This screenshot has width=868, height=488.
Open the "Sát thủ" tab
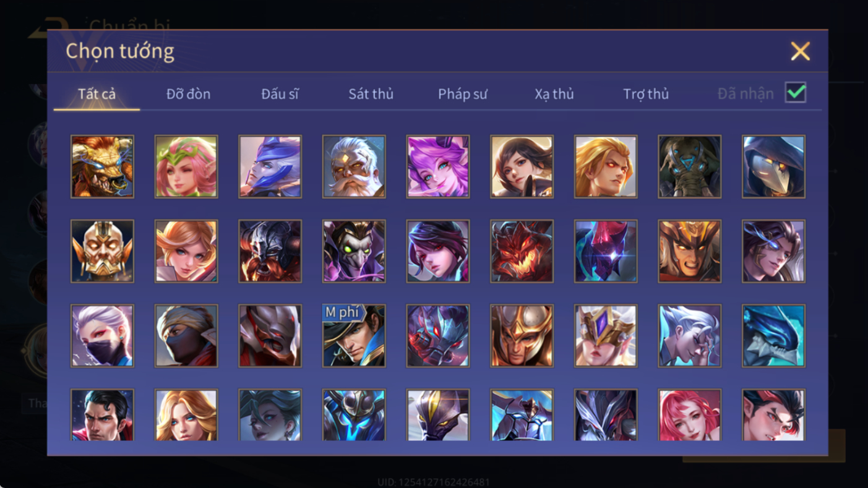[371, 94]
